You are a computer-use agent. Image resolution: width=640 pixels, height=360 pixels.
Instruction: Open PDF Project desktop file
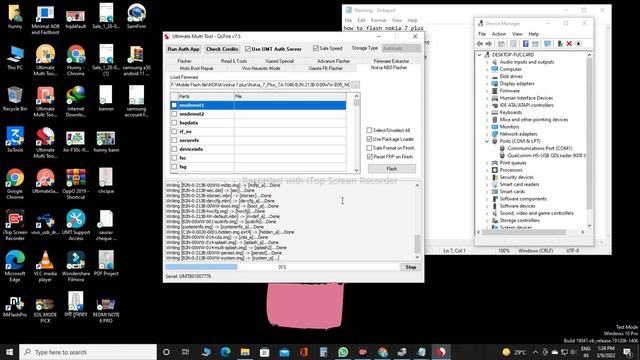click(106, 263)
